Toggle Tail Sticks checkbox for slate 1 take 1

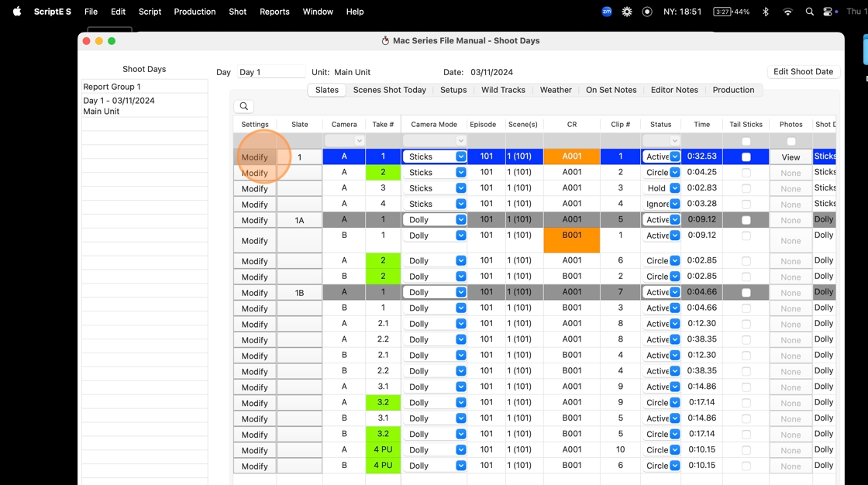746,157
